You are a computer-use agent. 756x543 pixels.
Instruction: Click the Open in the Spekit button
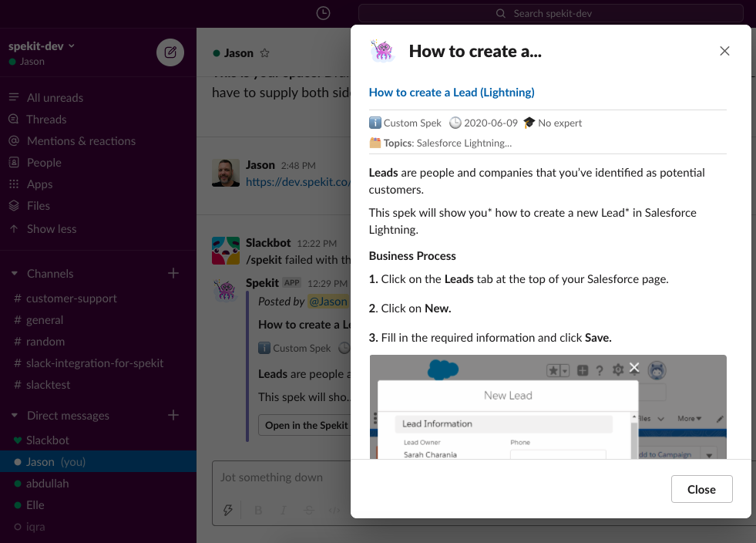point(304,425)
